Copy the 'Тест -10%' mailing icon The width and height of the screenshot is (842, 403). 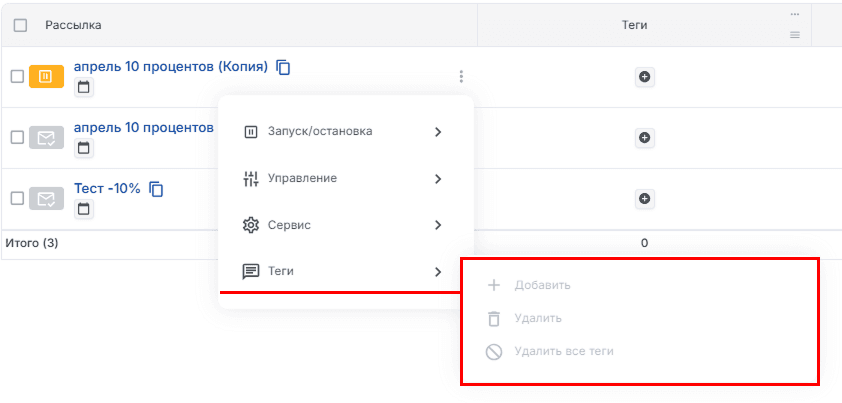coord(156,189)
